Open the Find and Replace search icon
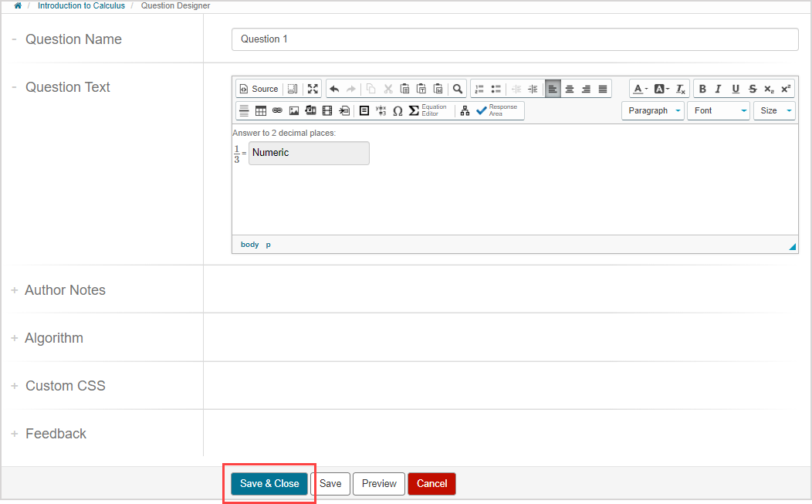Viewport: 812px width, 504px height. 457,88
